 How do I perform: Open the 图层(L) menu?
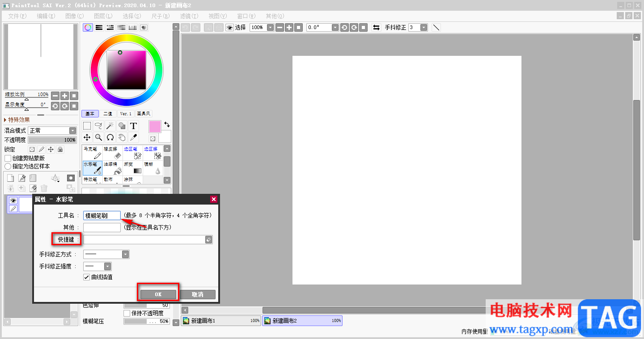tap(103, 16)
